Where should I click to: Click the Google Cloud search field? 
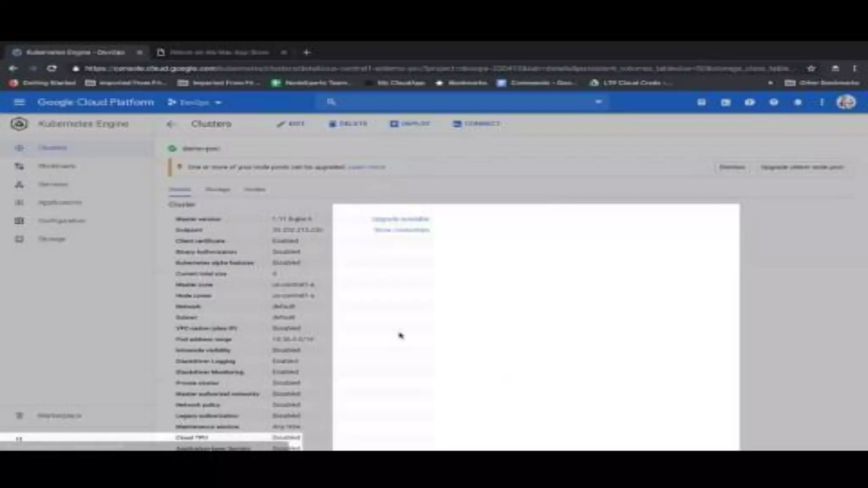coord(462,102)
